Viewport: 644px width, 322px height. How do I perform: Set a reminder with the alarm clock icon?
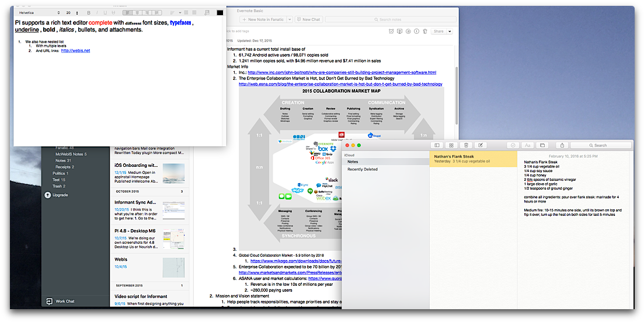click(391, 31)
